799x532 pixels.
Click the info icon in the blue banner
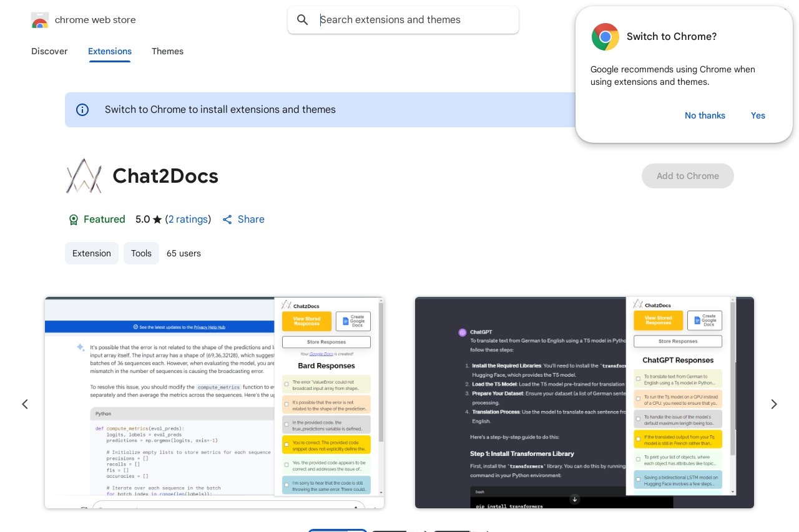82,110
